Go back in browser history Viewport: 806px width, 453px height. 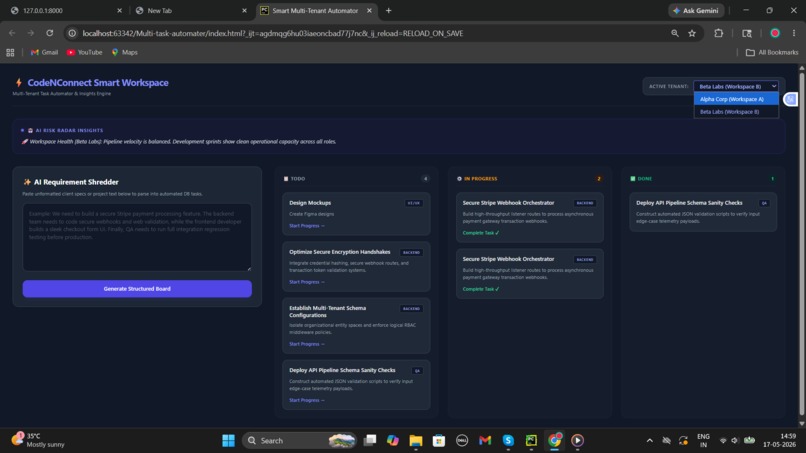click(x=12, y=33)
